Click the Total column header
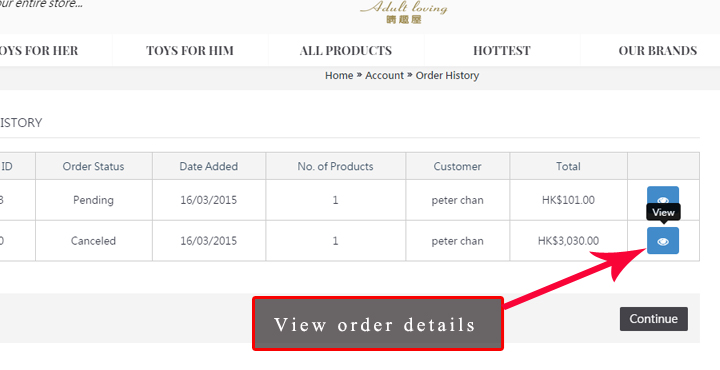This screenshot has width=720, height=370. coord(568,166)
